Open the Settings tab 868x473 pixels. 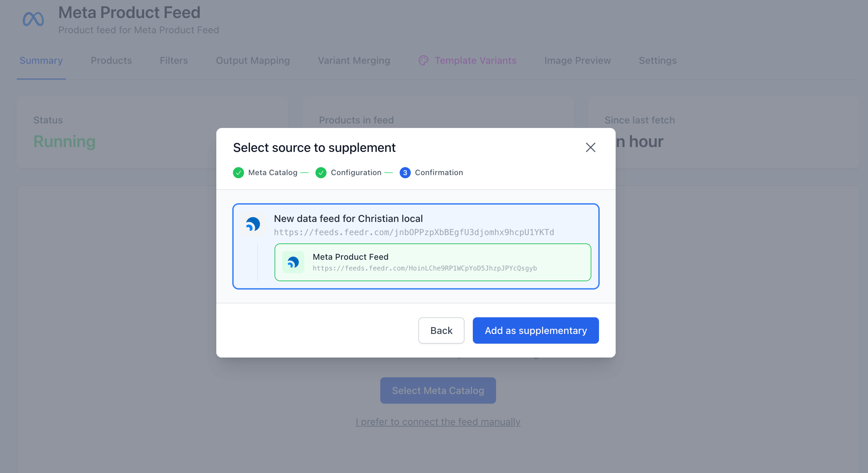point(658,60)
